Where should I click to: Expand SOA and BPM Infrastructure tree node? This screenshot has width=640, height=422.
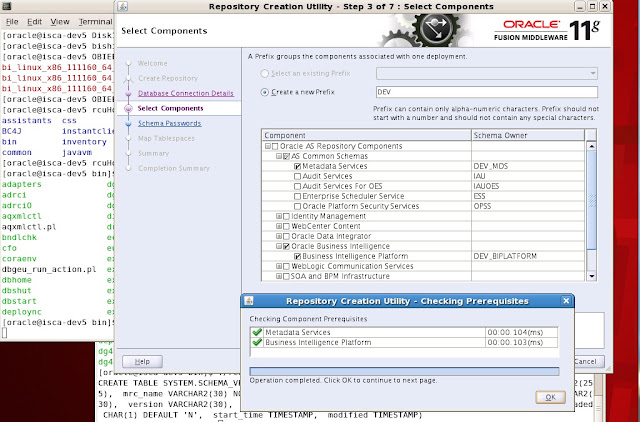click(279, 276)
